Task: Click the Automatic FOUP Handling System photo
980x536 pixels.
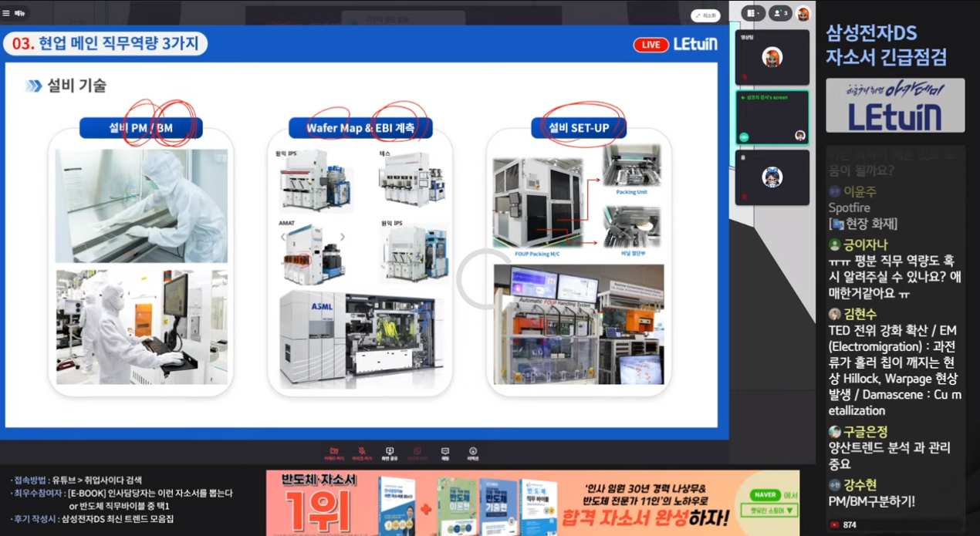Action: [579, 325]
